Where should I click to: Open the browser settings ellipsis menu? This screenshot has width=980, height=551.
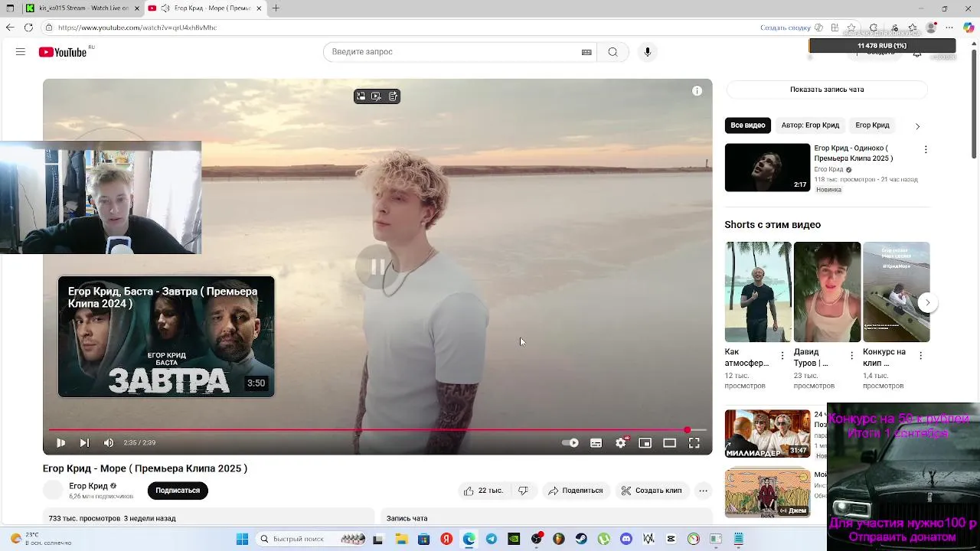[x=950, y=28]
